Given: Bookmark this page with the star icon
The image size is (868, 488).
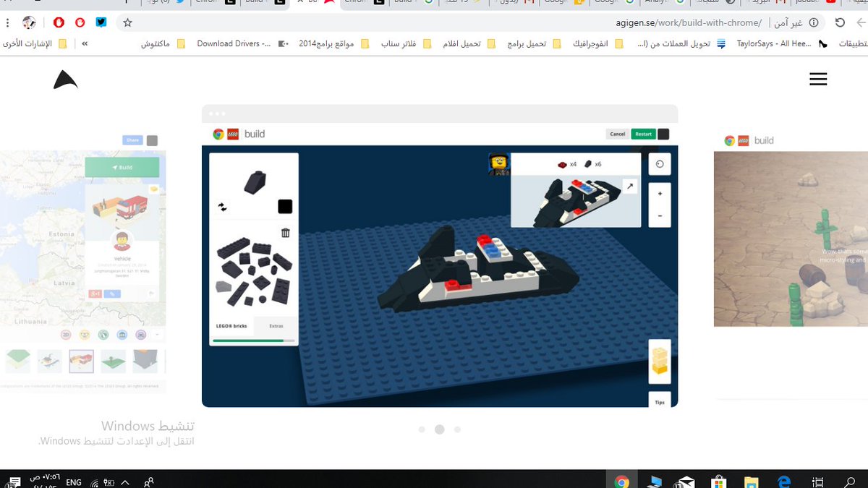Looking at the screenshot, I should [x=128, y=22].
